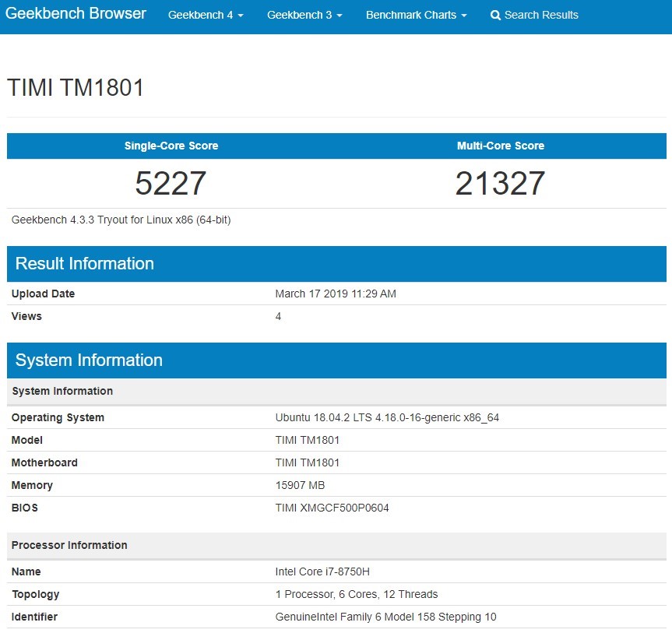Open the Benchmark Charts dropdown

click(x=416, y=15)
